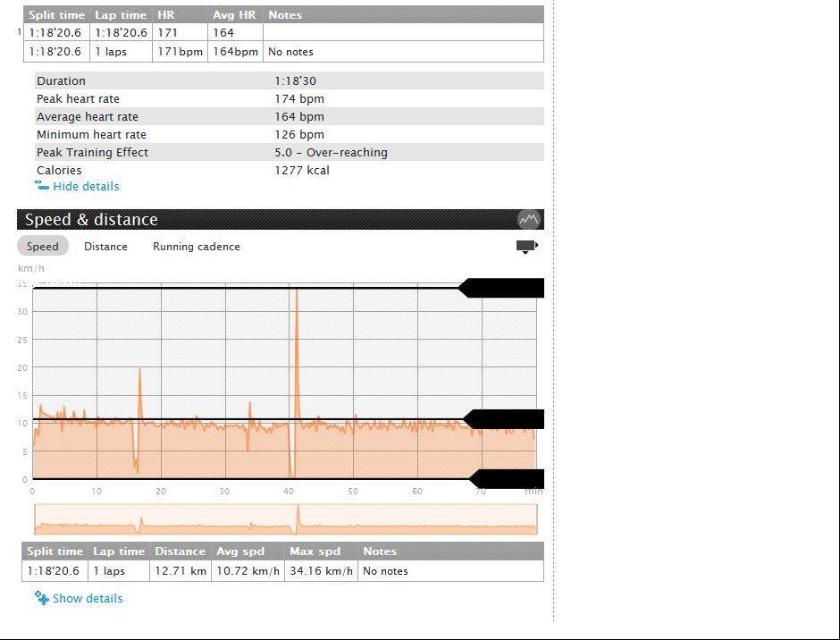Screen dimensions: 840x640
Task: Click the 1:18'30 Duration value
Action: [295, 81]
